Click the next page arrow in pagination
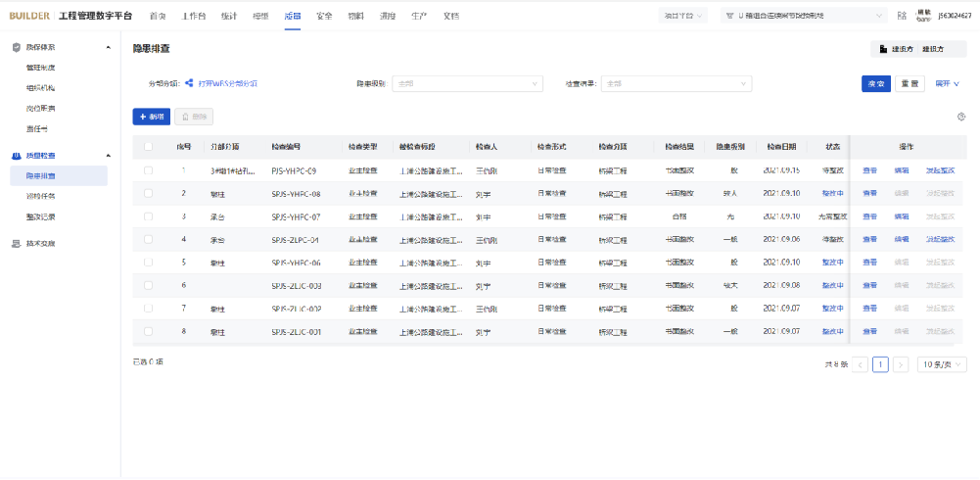980x480 pixels. tap(900, 364)
